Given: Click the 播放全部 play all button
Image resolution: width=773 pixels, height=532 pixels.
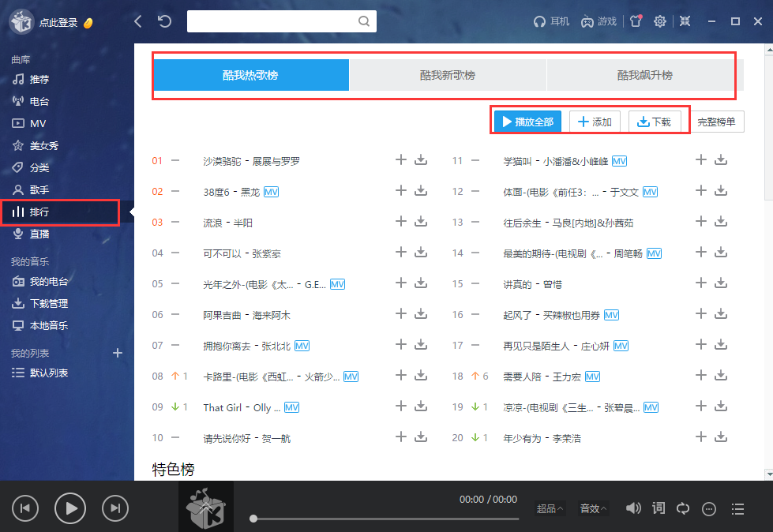Looking at the screenshot, I should coord(526,121).
